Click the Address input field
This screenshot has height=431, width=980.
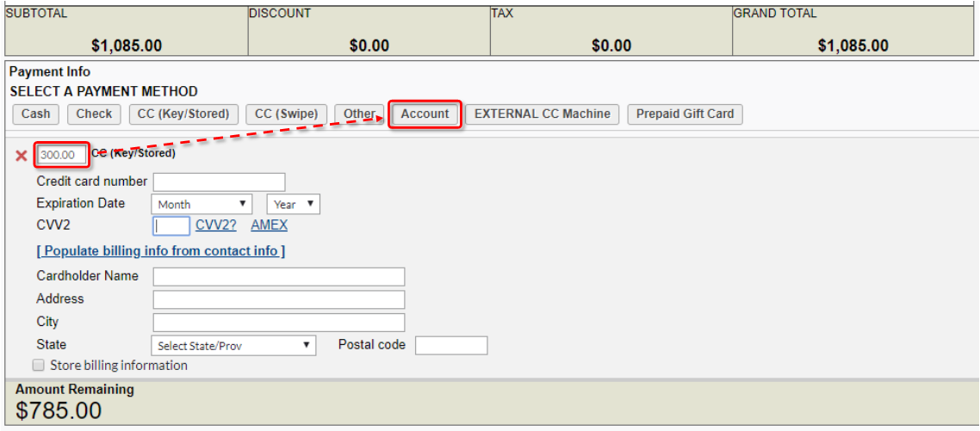tap(279, 300)
